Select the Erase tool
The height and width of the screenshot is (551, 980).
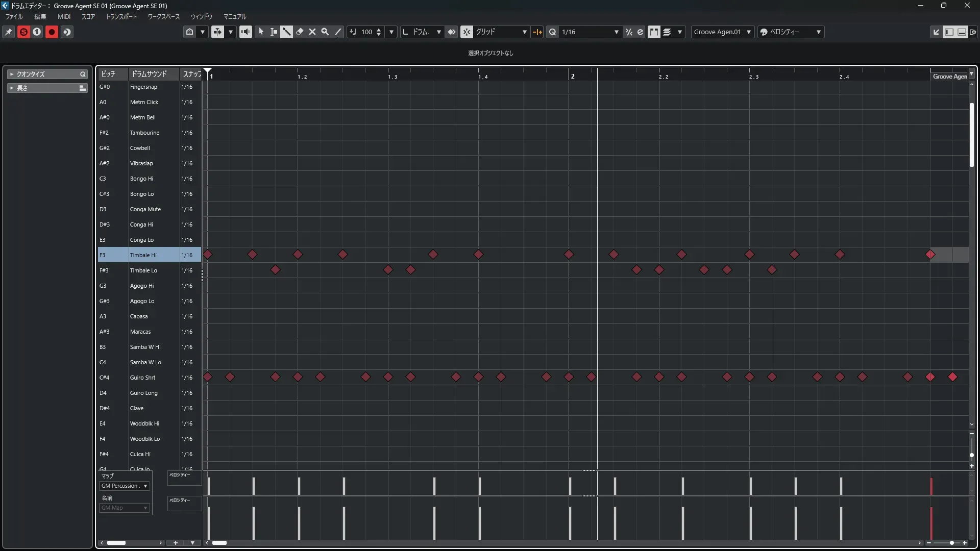pyautogui.click(x=300, y=32)
